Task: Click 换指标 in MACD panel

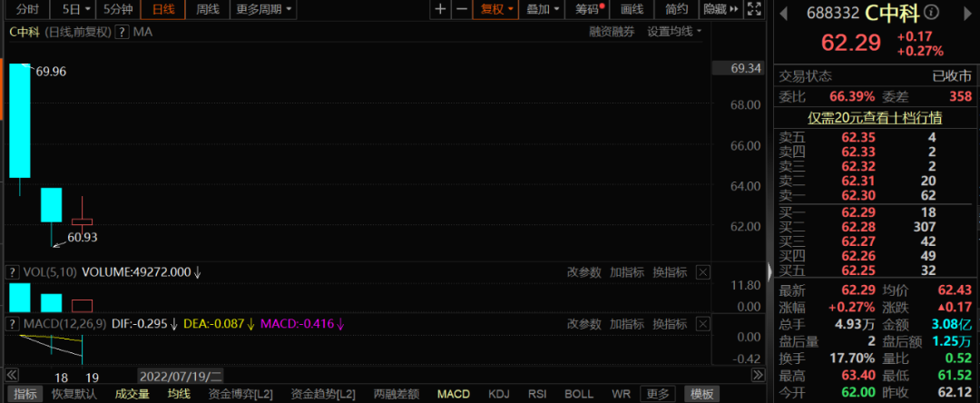Action: click(x=670, y=324)
